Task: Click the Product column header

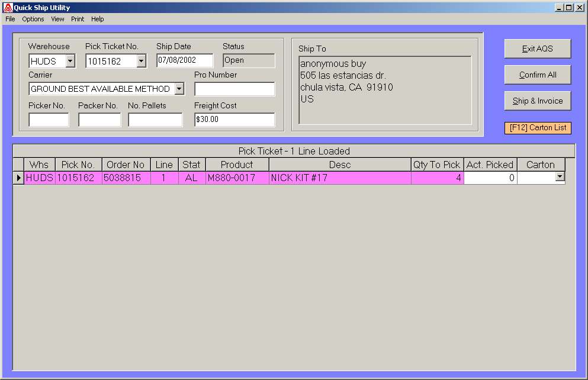Action: pyautogui.click(x=237, y=165)
